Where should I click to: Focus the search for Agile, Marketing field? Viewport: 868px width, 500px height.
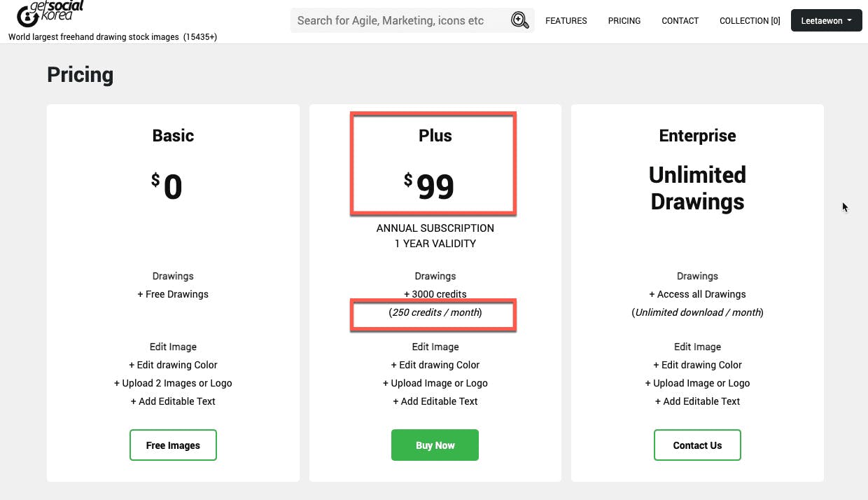pos(400,20)
